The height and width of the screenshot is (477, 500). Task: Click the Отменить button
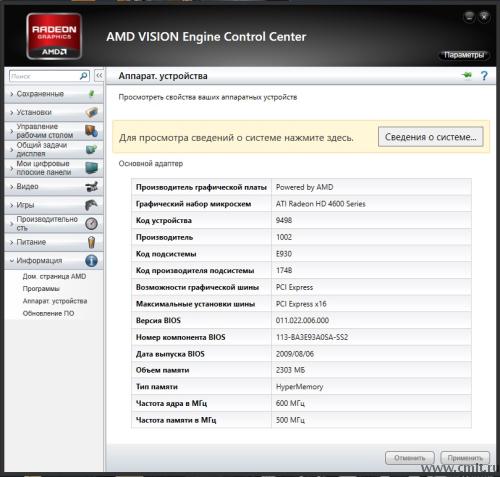coord(410,458)
